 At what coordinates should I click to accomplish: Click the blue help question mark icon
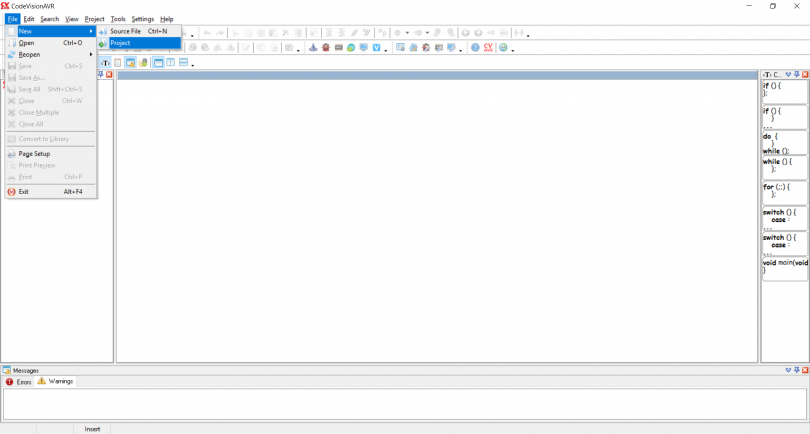[x=475, y=48]
